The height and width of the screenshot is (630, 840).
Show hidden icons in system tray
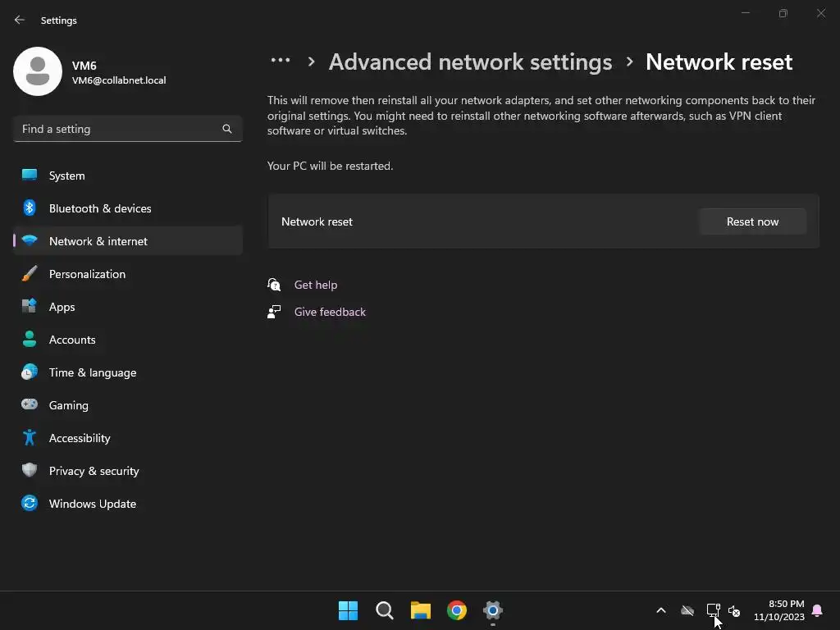[660, 610]
